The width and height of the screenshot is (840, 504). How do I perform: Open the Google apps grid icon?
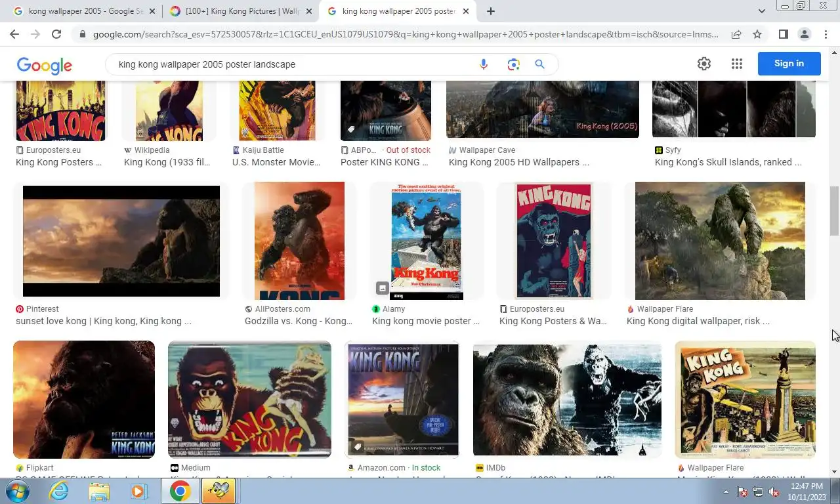[x=737, y=64]
